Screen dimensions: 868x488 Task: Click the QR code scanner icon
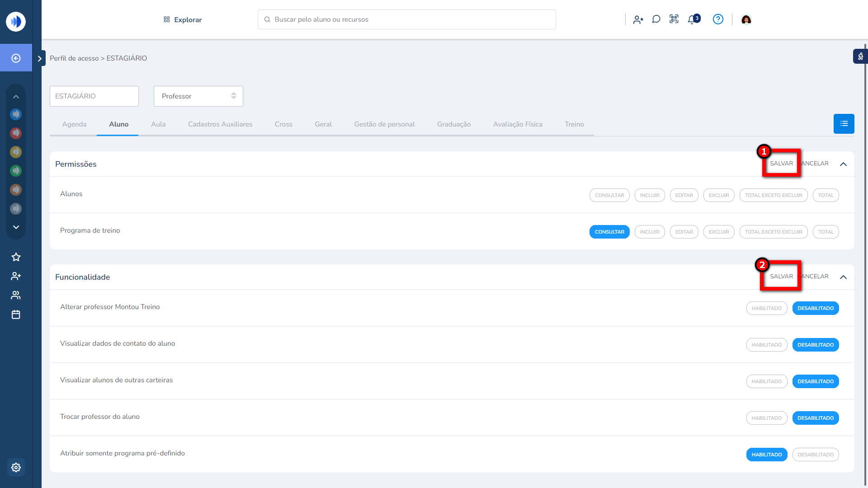click(674, 19)
